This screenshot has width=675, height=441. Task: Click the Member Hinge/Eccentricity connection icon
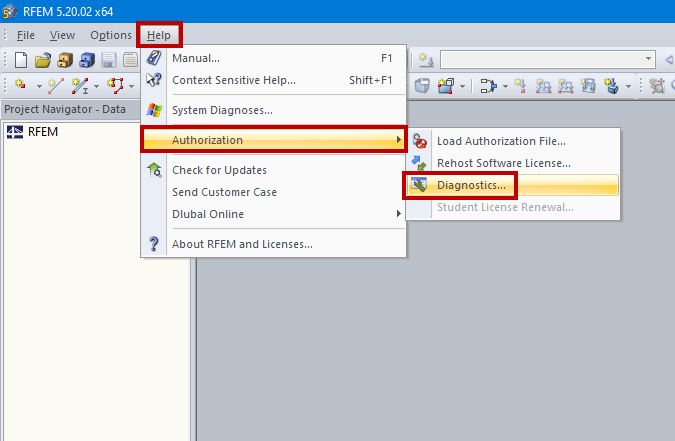488,86
